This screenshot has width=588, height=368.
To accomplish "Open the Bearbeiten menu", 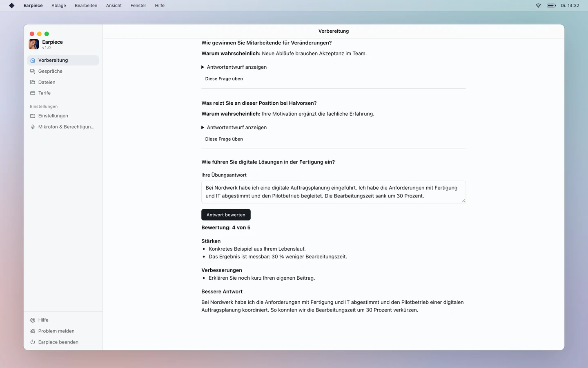I will (x=86, y=5).
